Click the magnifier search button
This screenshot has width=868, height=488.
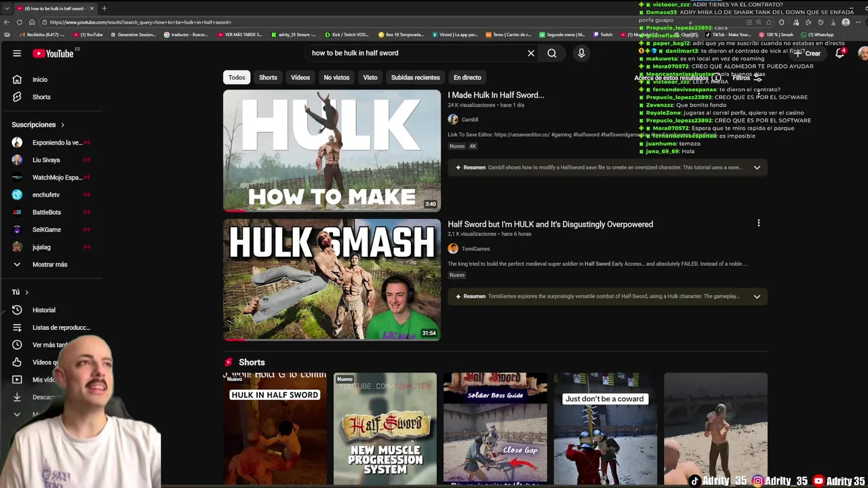pos(552,53)
